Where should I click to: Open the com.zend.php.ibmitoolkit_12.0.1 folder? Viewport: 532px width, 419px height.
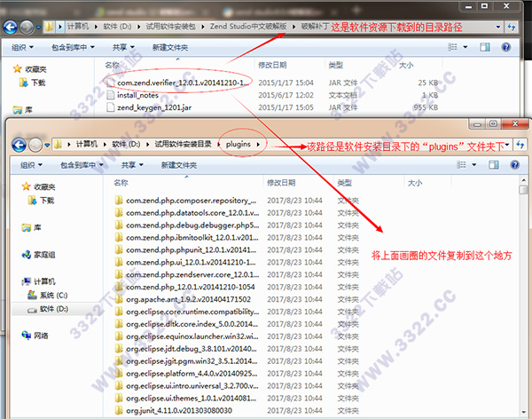coord(186,238)
